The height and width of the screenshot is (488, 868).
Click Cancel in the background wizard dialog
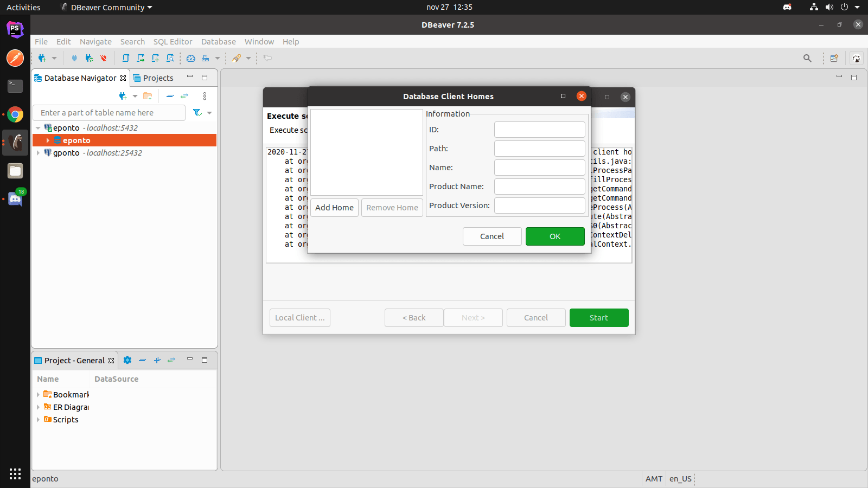(x=536, y=318)
